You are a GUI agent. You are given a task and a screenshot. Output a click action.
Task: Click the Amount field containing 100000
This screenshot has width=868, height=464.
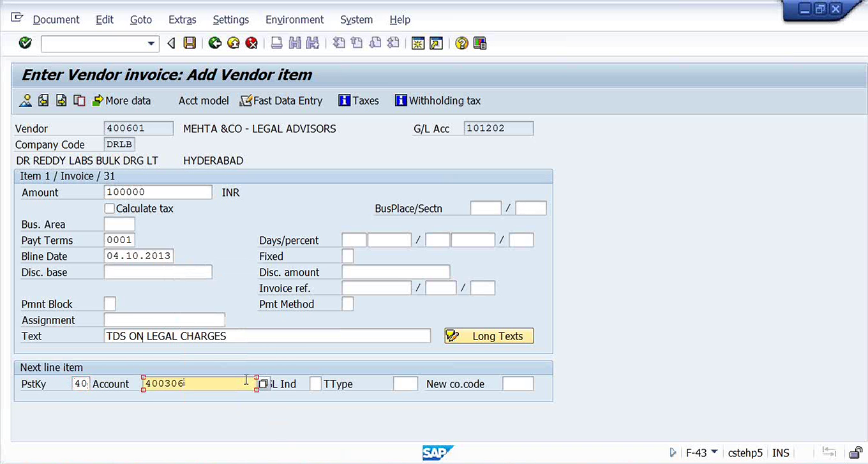(158, 192)
